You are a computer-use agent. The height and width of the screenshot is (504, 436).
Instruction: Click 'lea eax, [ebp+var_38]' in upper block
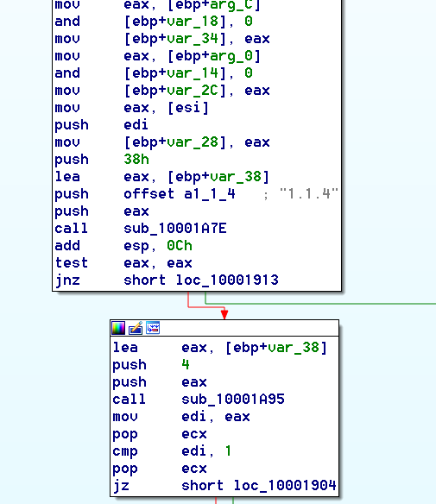coord(162,177)
